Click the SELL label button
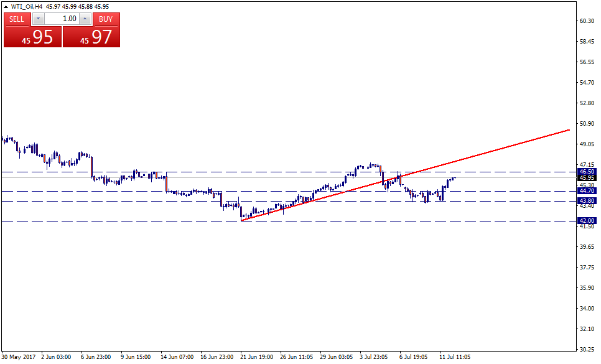 pos(17,19)
